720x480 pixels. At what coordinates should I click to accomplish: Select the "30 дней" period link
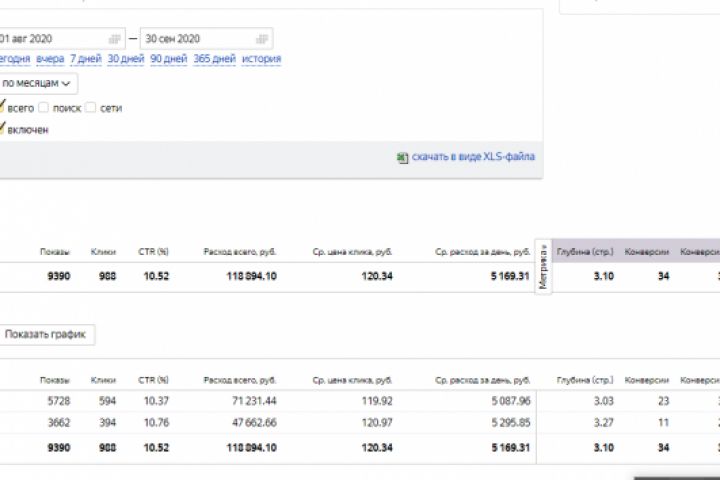[126, 59]
